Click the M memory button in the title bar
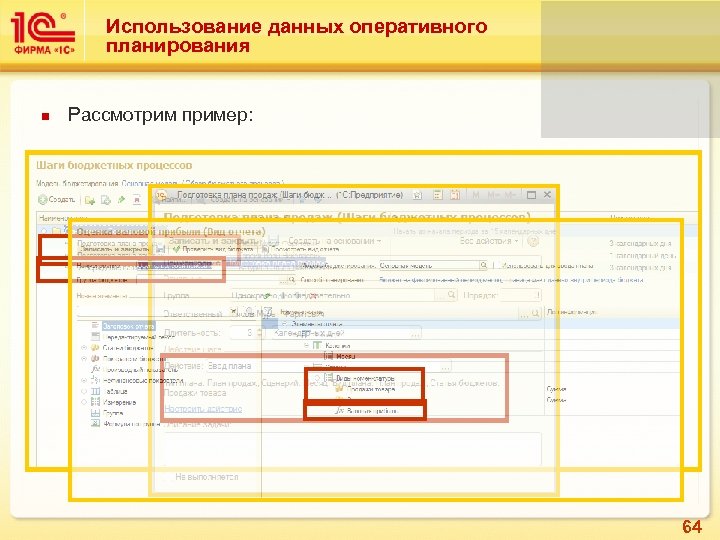This screenshot has height=540, width=720. 476,195
